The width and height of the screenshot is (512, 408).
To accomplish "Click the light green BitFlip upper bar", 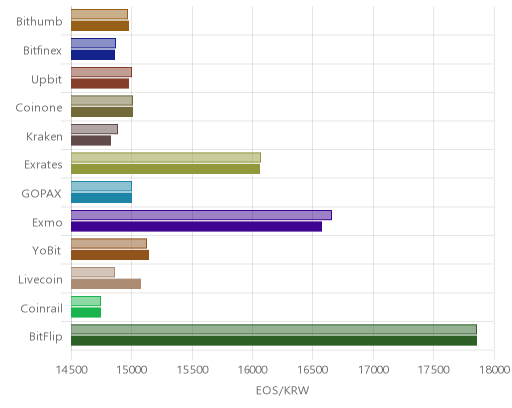I will click(x=274, y=329).
